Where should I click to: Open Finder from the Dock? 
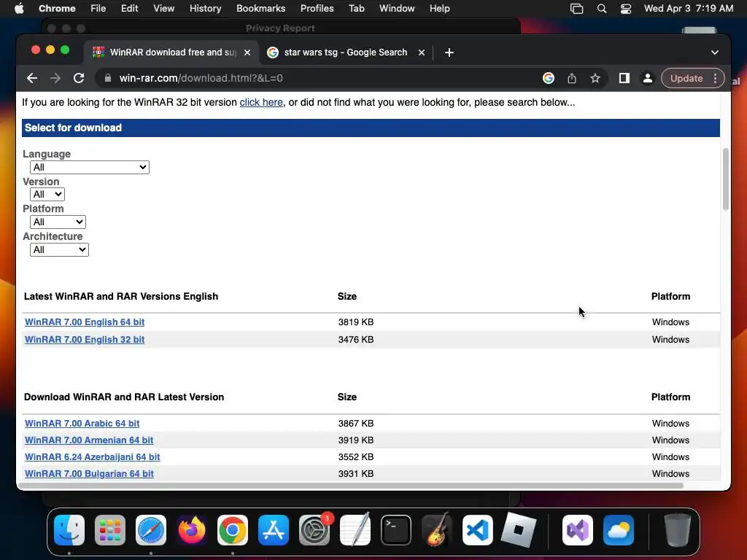pyautogui.click(x=69, y=530)
